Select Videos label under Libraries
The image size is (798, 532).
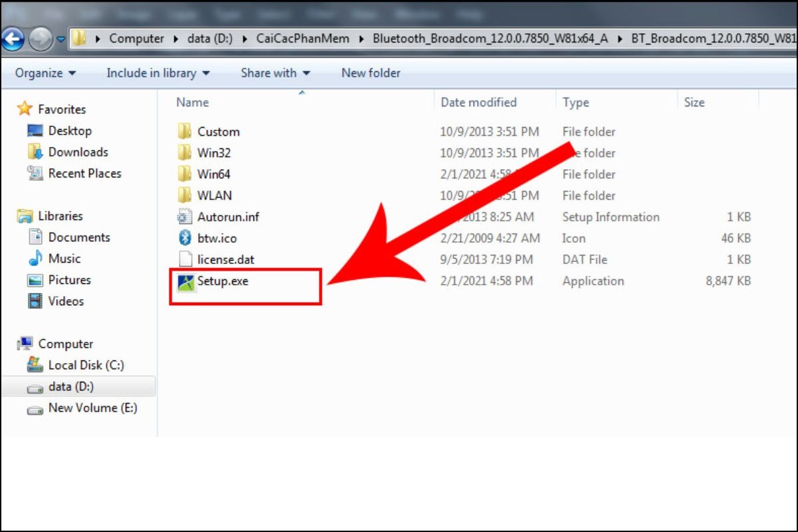[66, 301]
